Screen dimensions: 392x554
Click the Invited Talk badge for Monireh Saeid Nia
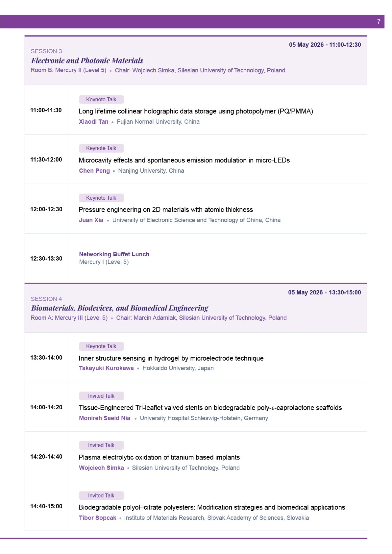point(101,396)
